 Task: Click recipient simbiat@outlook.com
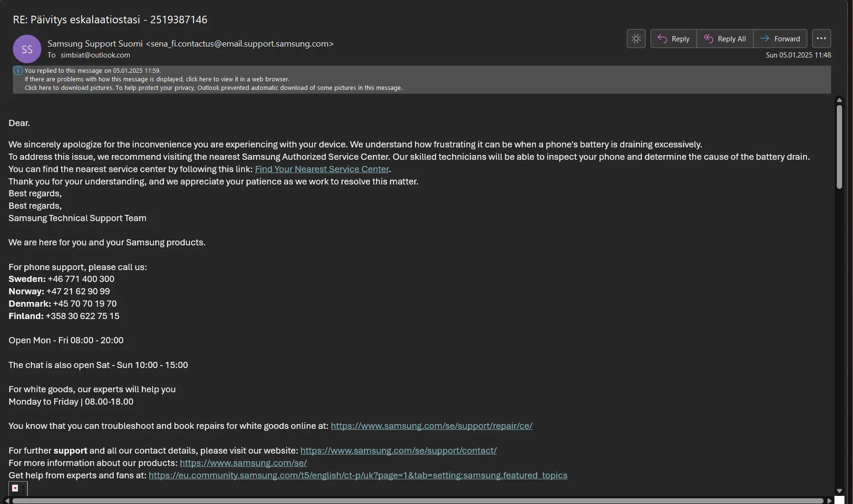coord(95,55)
